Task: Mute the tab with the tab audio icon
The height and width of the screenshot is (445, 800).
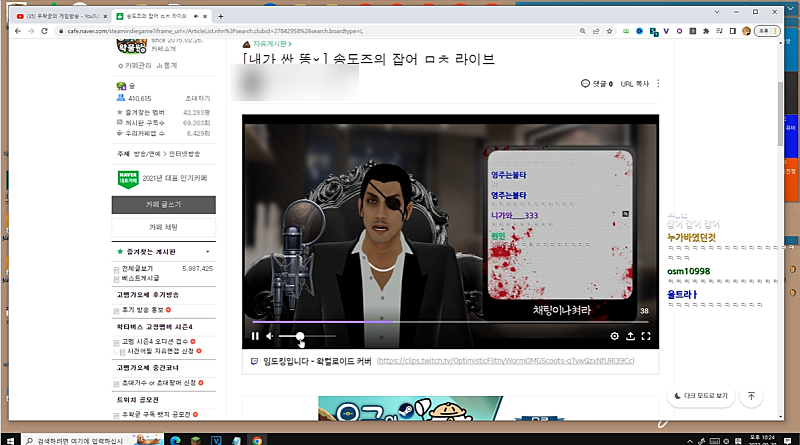Action: [x=196, y=16]
